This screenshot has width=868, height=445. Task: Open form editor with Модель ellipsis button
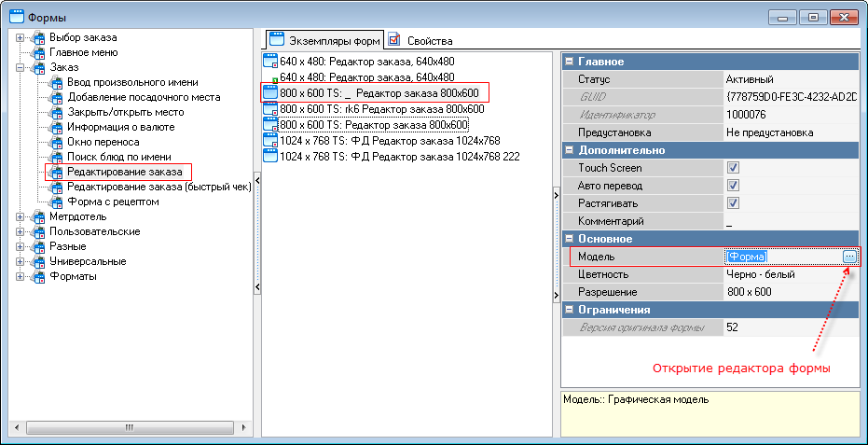(848, 257)
